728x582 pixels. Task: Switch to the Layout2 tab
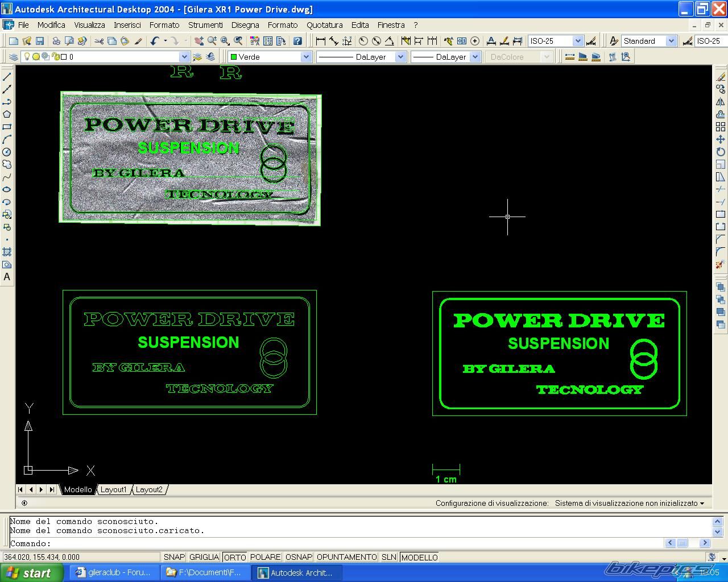tap(149, 489)
